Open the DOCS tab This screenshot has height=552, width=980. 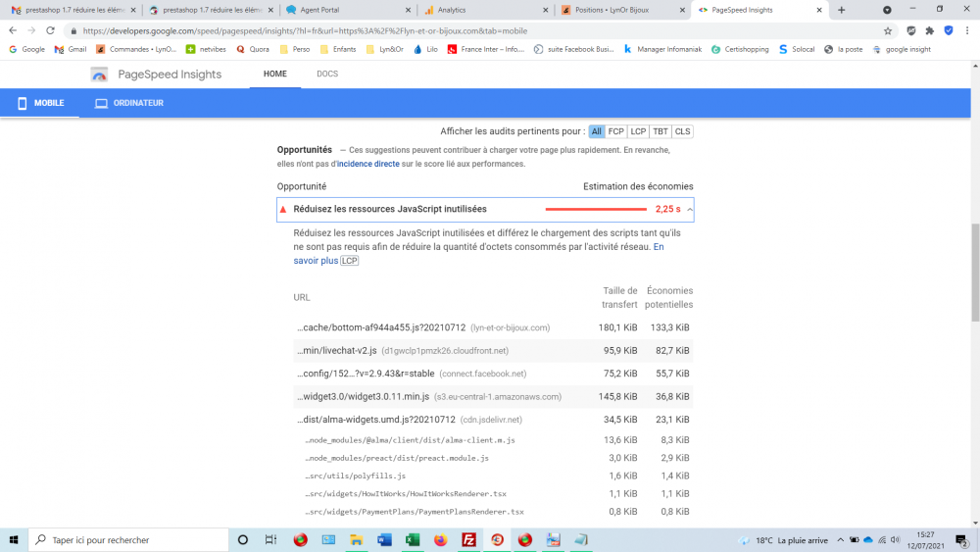click(x=327, y=74)
